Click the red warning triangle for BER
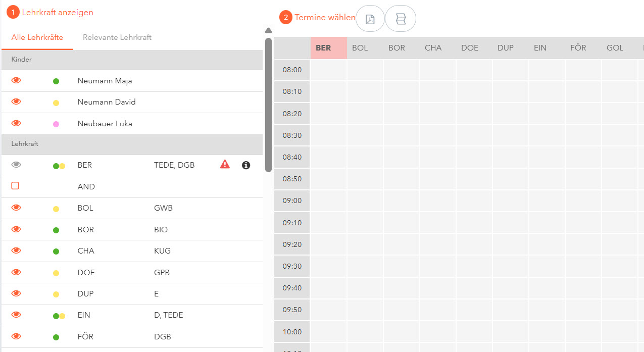Viewport: 644px width, 352px height. 225,164
